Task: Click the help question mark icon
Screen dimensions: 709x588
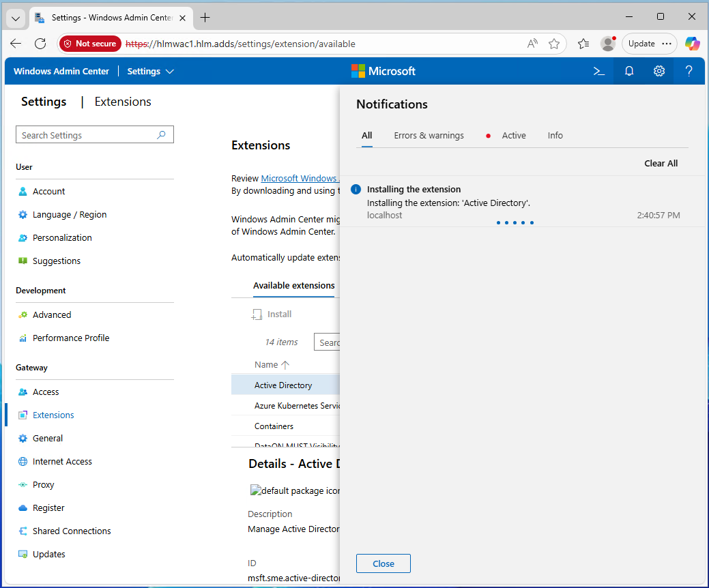Action: pos(689,71)
